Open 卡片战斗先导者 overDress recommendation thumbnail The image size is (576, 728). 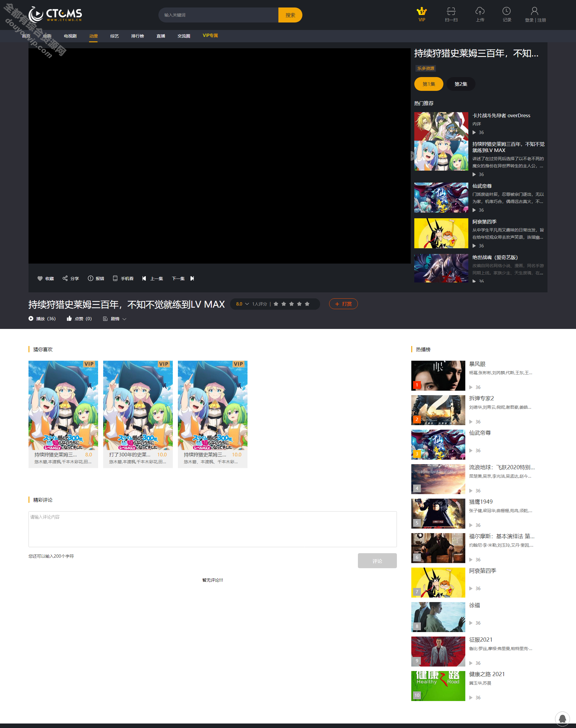click(x=441, y=127)
